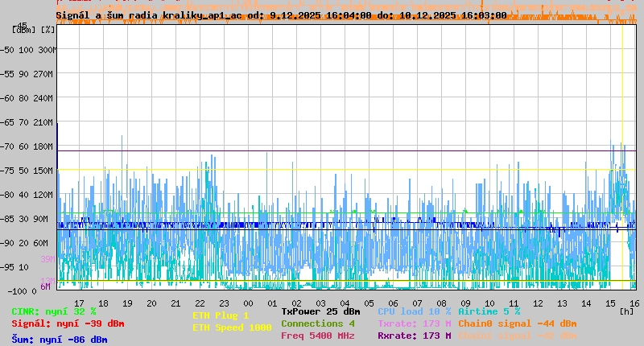644x346 pixels.
Task: Click the '[dBm] [%]' axis unit label
Action: click(33, 30)
